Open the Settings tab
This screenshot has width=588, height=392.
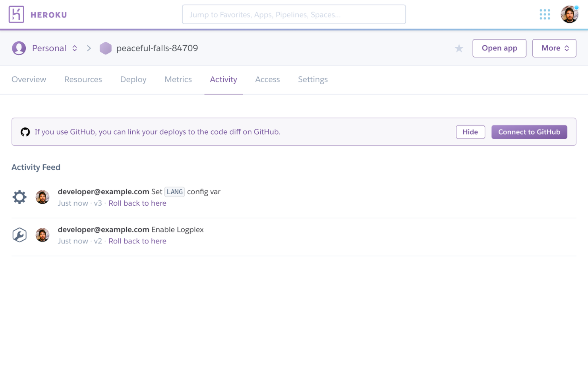[313, 79]
